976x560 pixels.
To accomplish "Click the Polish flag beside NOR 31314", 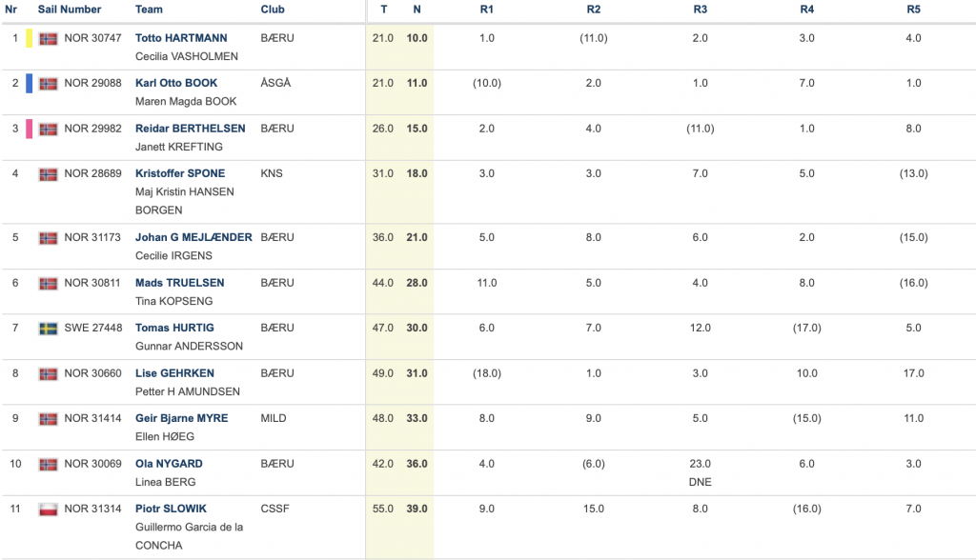I will pyautogui.click(x=48, y=510).
